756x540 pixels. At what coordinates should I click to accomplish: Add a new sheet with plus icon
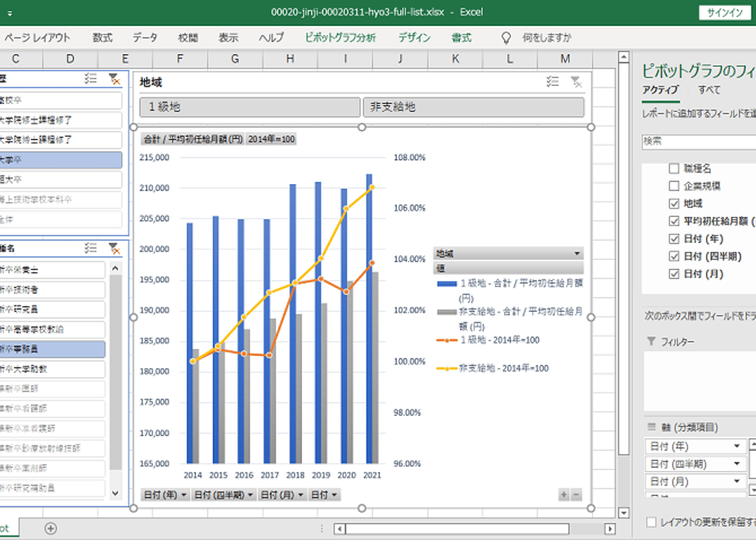[x=50, y=529]
